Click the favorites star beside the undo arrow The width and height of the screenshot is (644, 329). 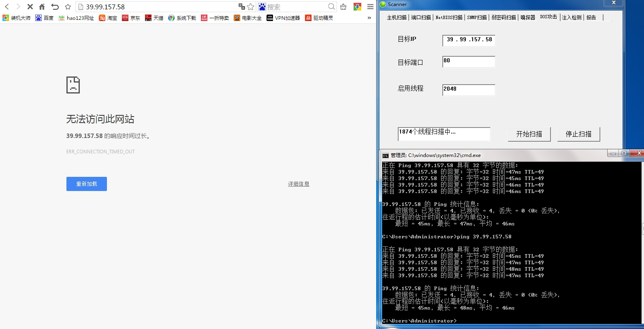point(68,6)
